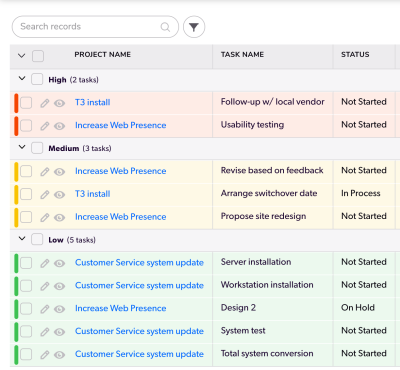Edit the Server installation row via pencil icon
This screenshot has width=400, height=370.
(x=45, y=263)
